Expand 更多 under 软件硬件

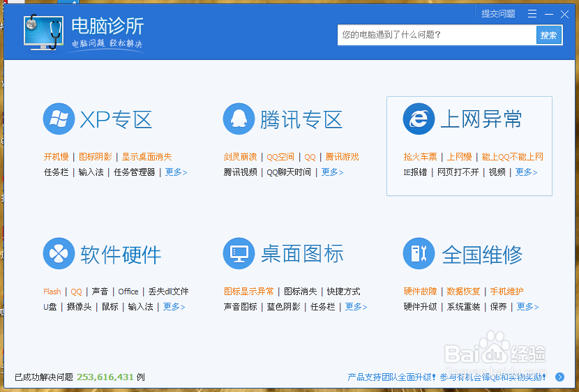174,307
